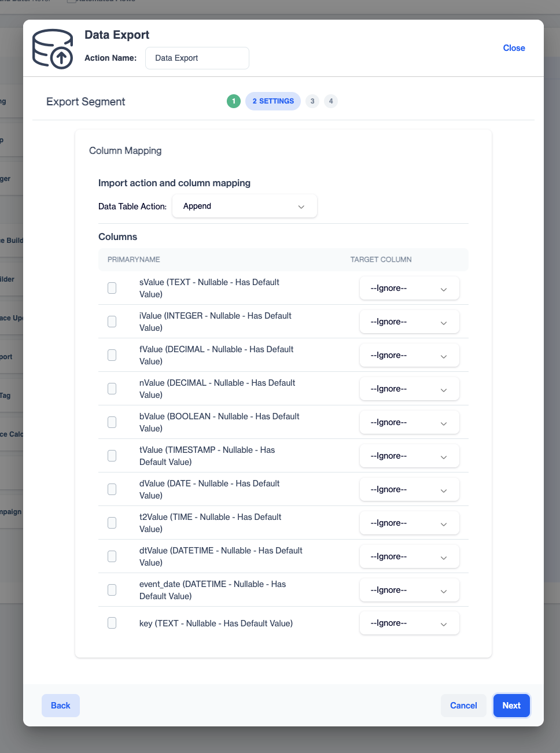Toggle the key column checkbox
The image size is (560, 753).
112,623
